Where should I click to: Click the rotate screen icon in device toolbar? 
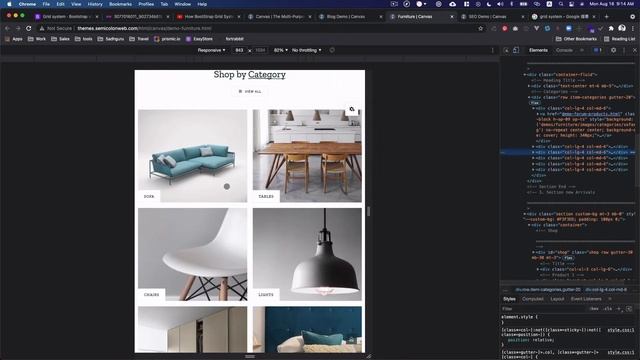tap(332, 50)
